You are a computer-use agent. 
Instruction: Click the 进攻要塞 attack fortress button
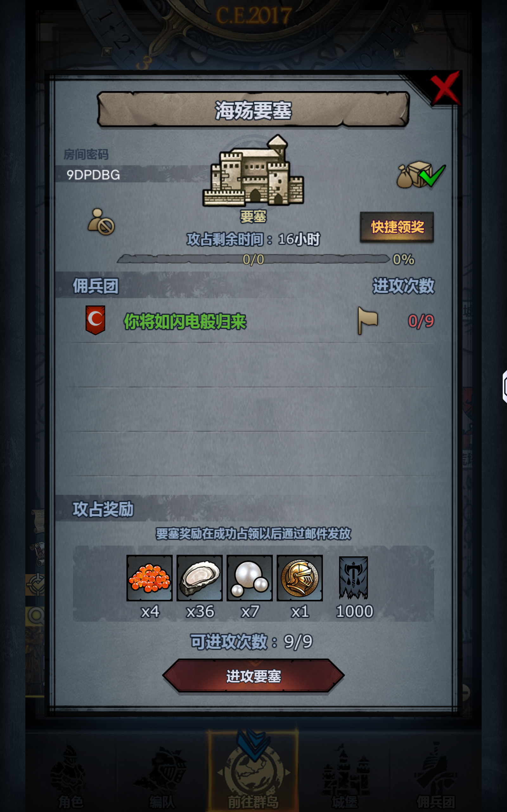tap(253, 676)
